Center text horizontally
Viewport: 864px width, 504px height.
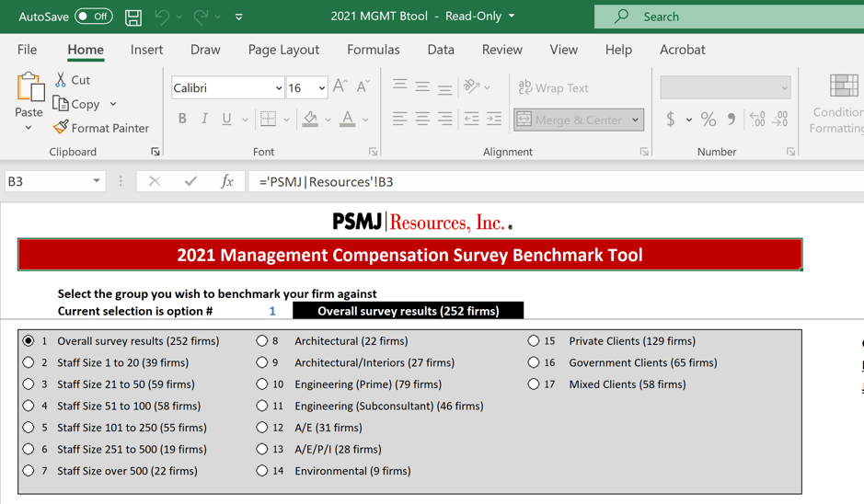[422, 119]
